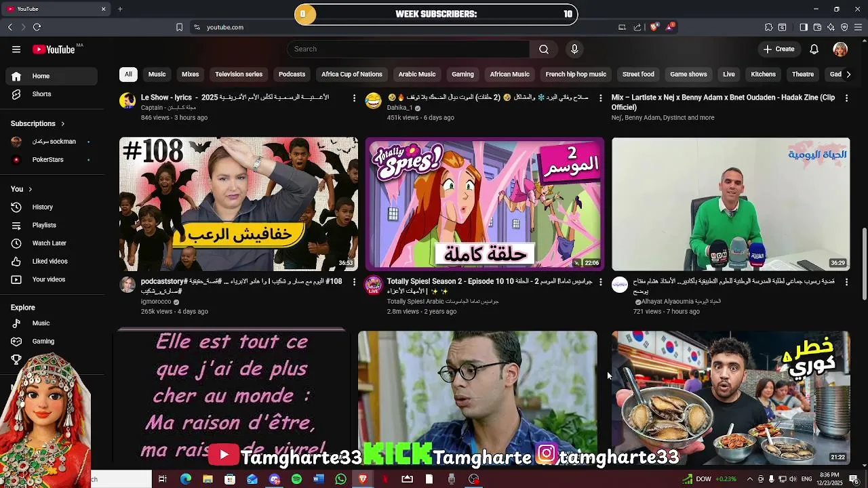Reload the YouTube page
The height and width of the screenshot is (488, 868).
pos(37,27)
